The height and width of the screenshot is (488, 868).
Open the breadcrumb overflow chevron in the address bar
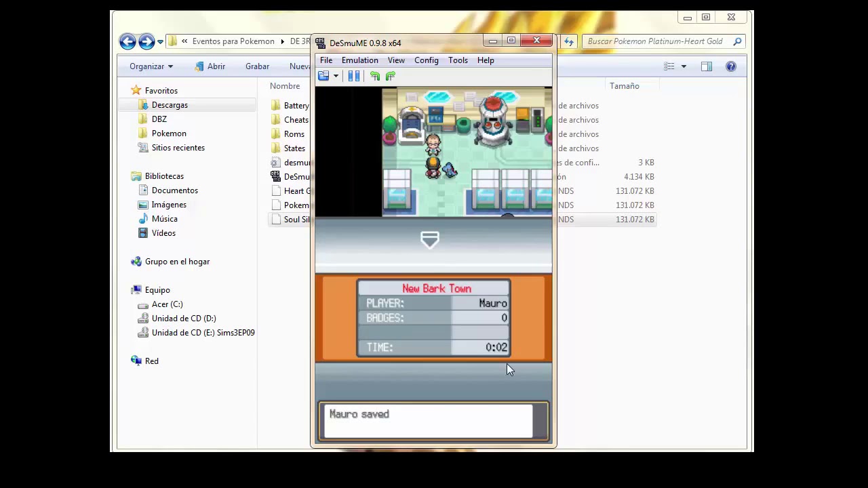click(x=184, y=41)
